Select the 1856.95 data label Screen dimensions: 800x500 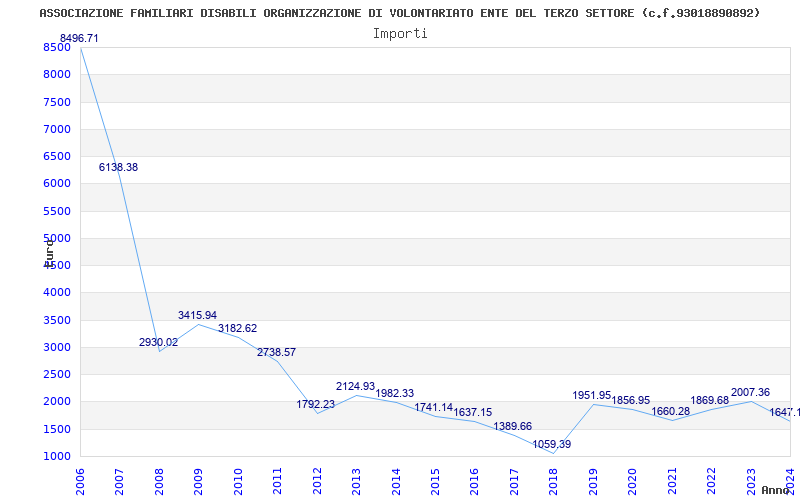(x=631, y=401)
